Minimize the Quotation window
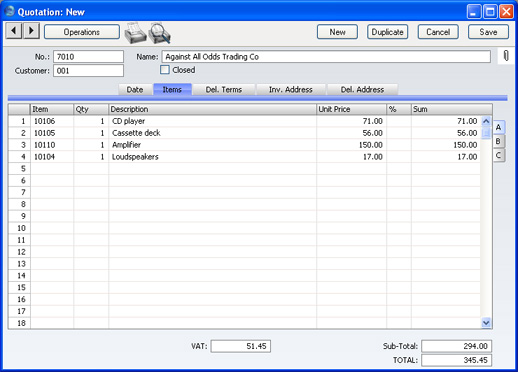The width and height of the screenshot is (518, 372). pyautogui.click(x=474, y=12)
